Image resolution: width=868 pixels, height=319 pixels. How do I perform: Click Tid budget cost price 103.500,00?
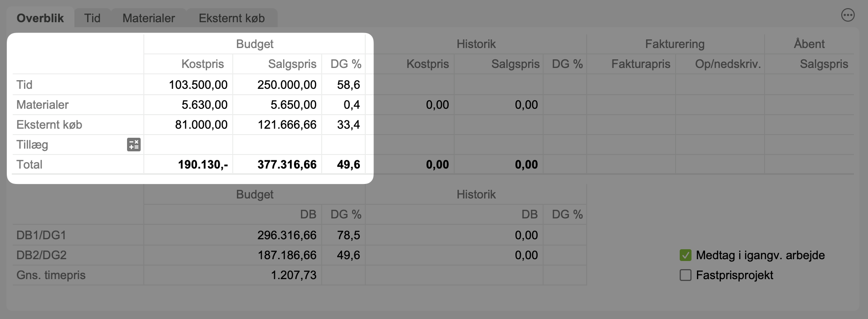pyautogui.click(x=198, y=85)
